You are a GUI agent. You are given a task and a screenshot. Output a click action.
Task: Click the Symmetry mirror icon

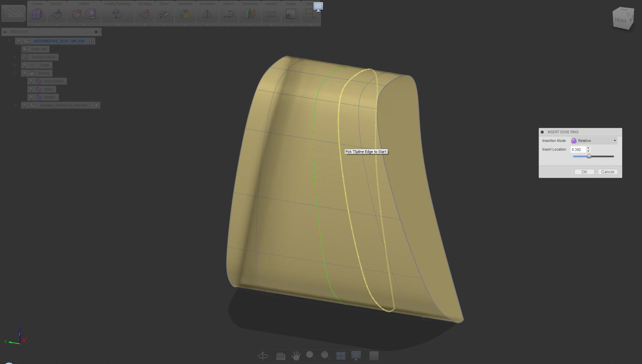(x=207, y=14)
